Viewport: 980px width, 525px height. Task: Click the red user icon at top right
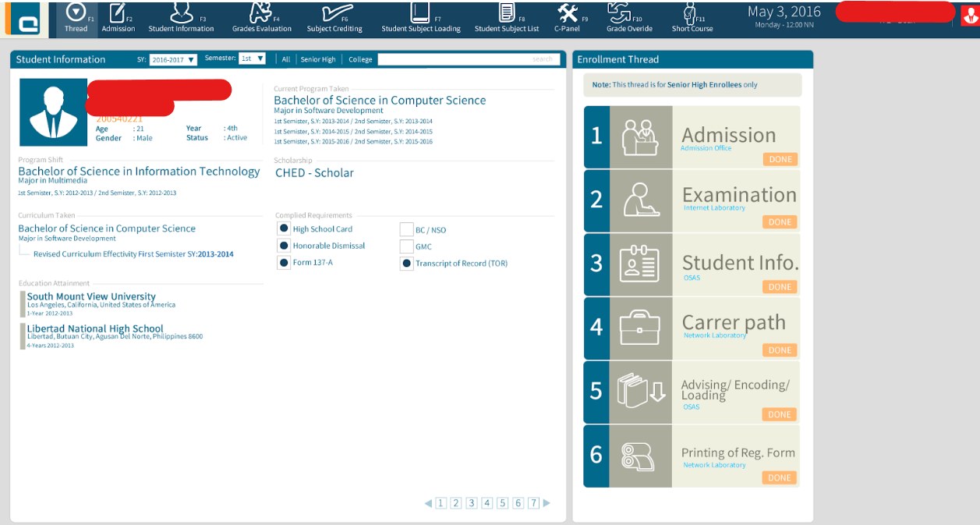pyautogui.click(x=970, y=16)
